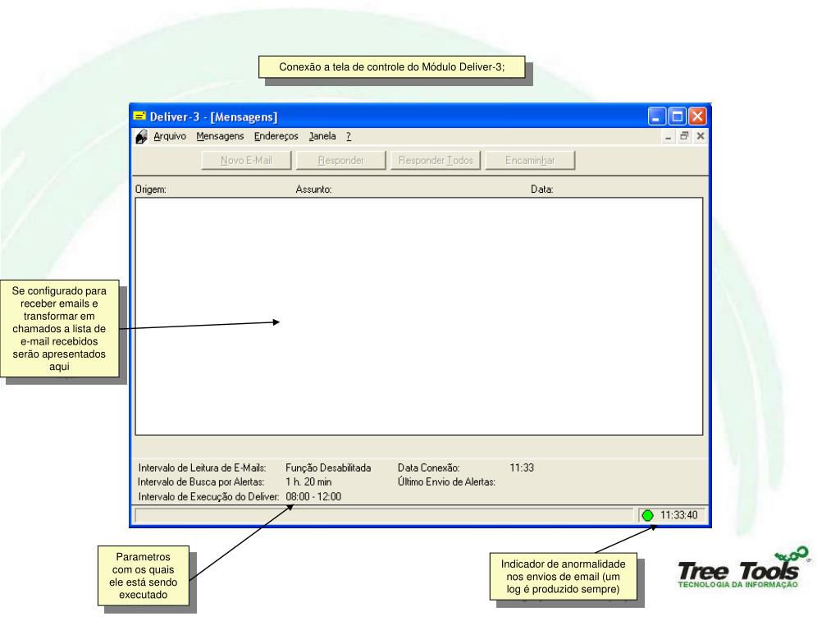
Task: Click the Responder button
Action: pos(340,160)
